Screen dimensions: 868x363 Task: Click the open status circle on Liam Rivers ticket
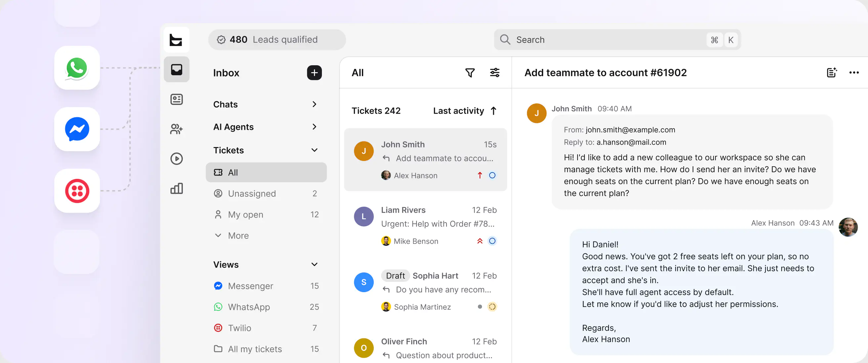(492, 241)
